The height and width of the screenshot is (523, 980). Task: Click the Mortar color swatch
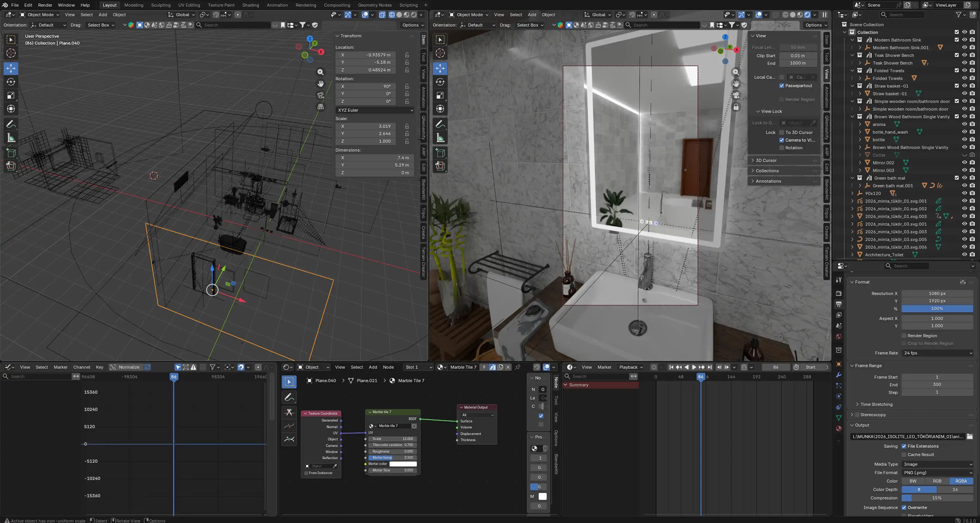[403, 464]
